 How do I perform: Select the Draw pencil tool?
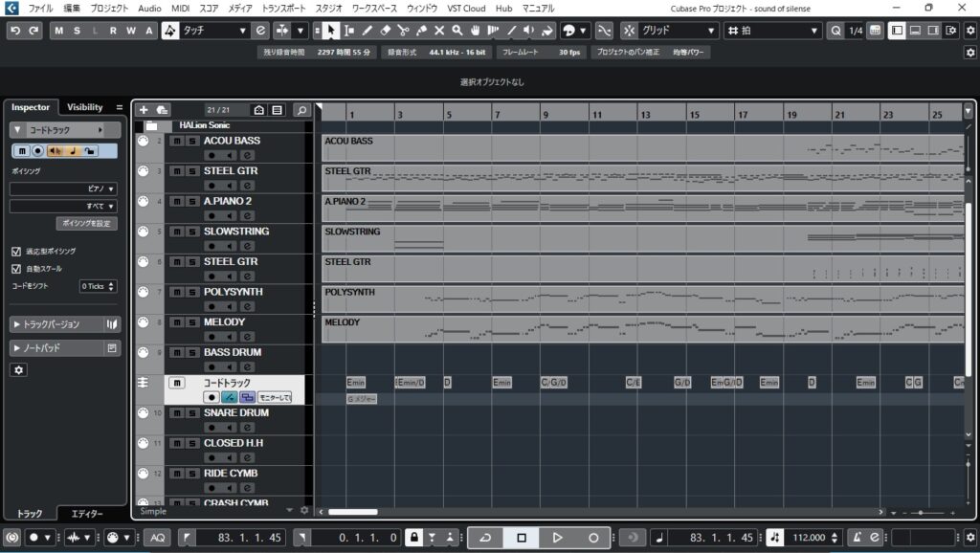pyautogui.click(x=367, y=31)
